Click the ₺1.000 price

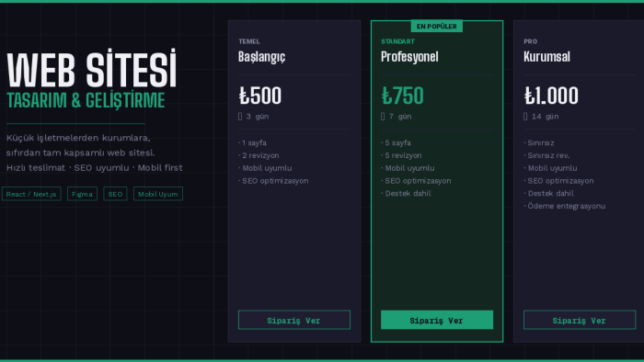coord(551,96)
